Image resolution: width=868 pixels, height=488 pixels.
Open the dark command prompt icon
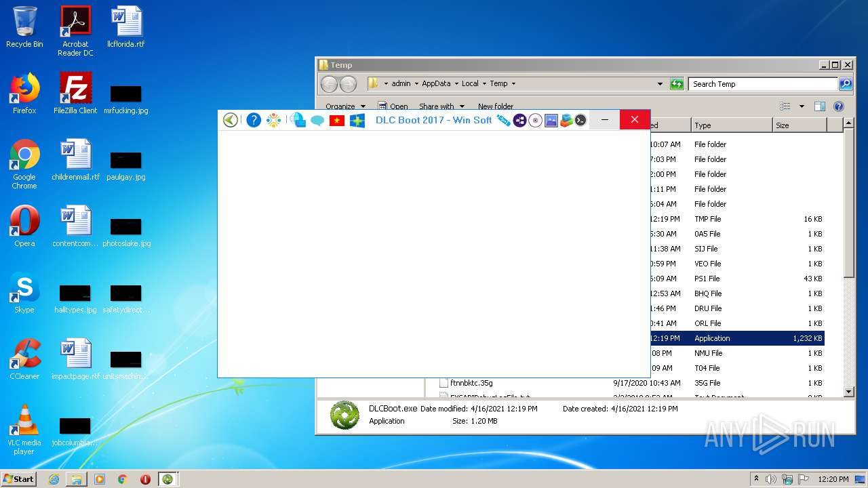click(580, 120)
